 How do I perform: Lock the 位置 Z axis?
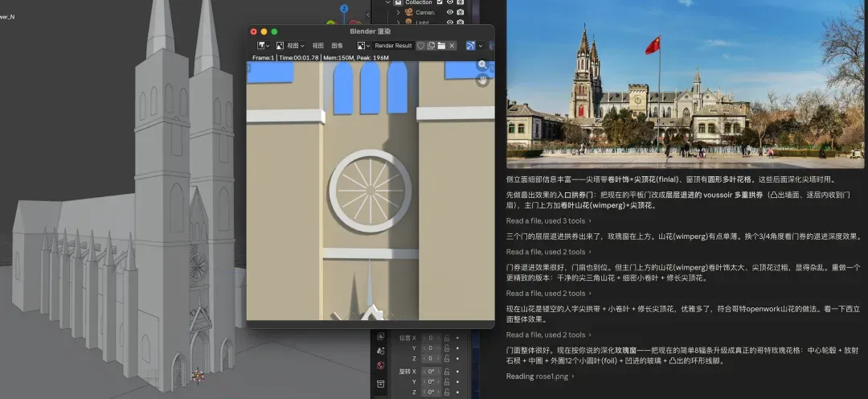coord(447,359)
